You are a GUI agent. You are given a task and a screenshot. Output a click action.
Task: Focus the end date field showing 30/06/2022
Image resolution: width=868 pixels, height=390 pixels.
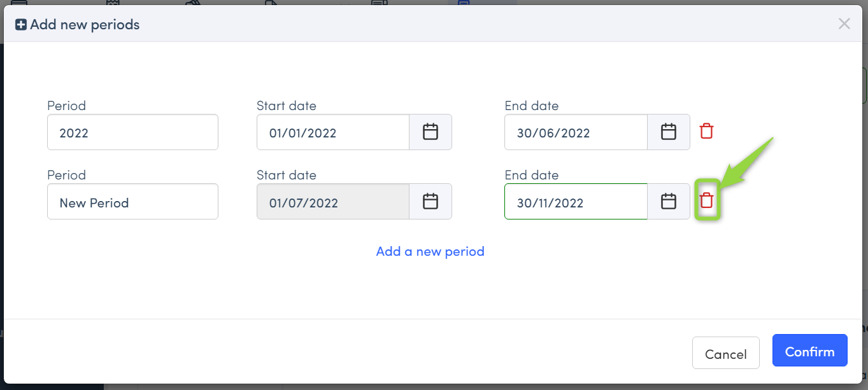click(575, 132)
